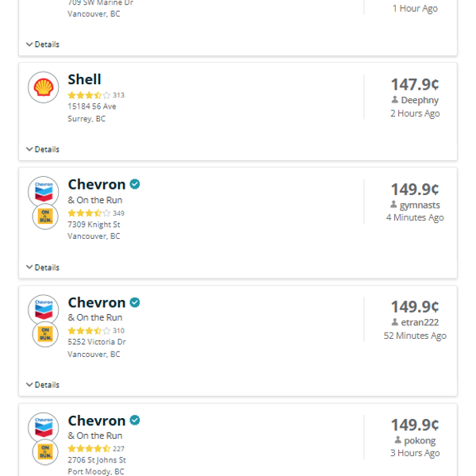Click the 7309 Knight St address
The width and height of the screenshot is (476, 476).
coord(94,225)
